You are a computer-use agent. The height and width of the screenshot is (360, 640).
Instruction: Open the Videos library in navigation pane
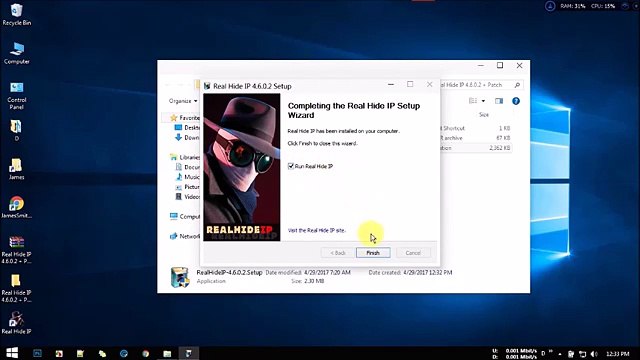coord(187,196)
